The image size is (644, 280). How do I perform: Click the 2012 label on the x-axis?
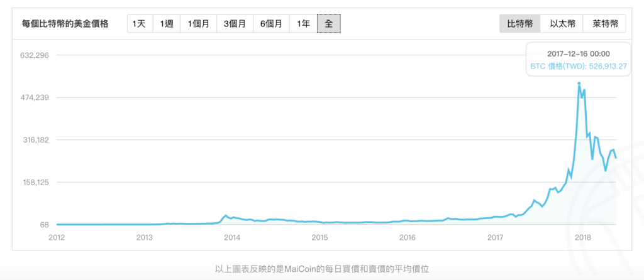(x=57, y=237)
